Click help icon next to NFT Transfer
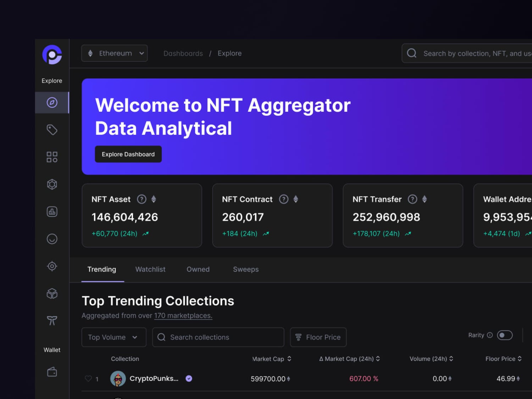The image size is (532, 399). point(412,199)
